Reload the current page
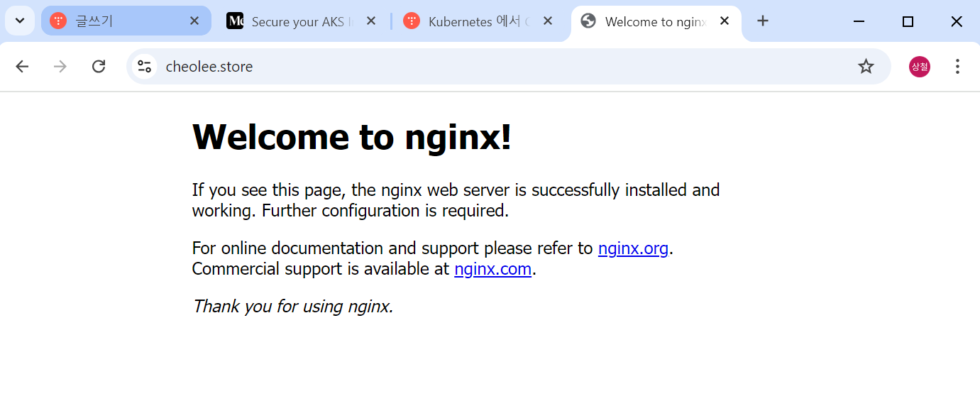The width and height of the screenshot is (980, 406). (99, 67)
